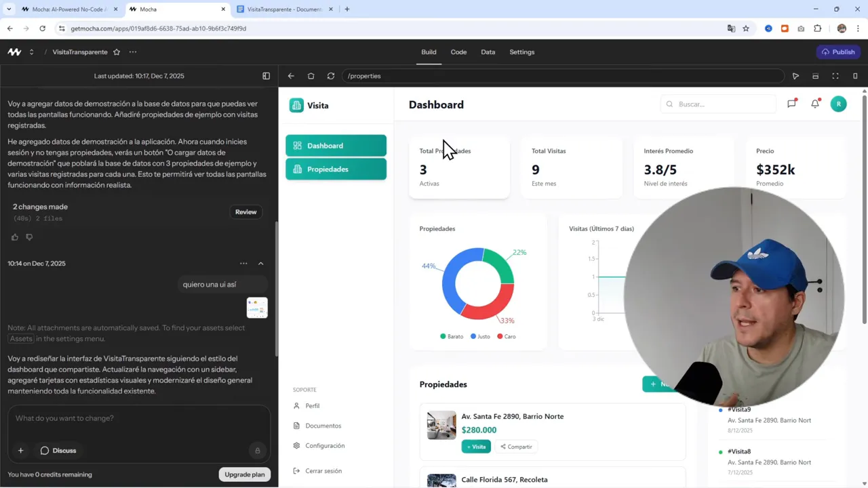
Task: Open the Mocha logo home menu
Action: 14,52
